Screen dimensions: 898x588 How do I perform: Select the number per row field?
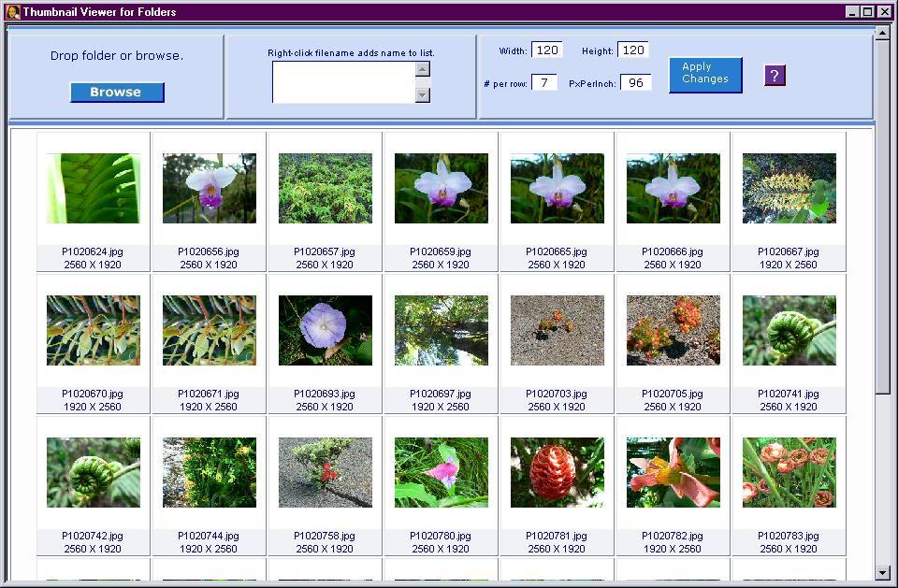click(x=544, y=83)
